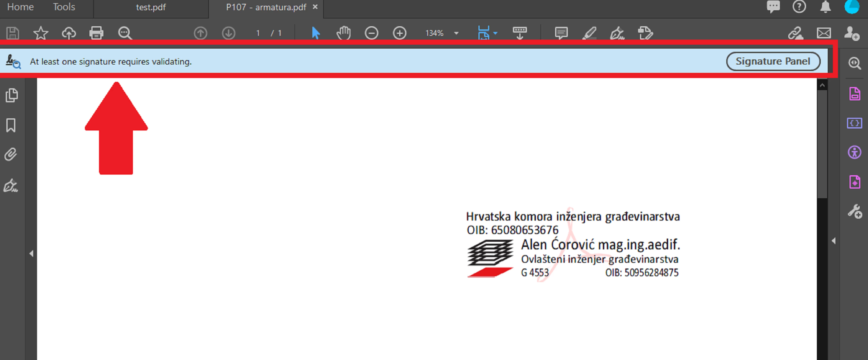The height and width of the screenshot is (360, 868).
Task: Add file to starred with star icon
Action: [x=41, y=33]
